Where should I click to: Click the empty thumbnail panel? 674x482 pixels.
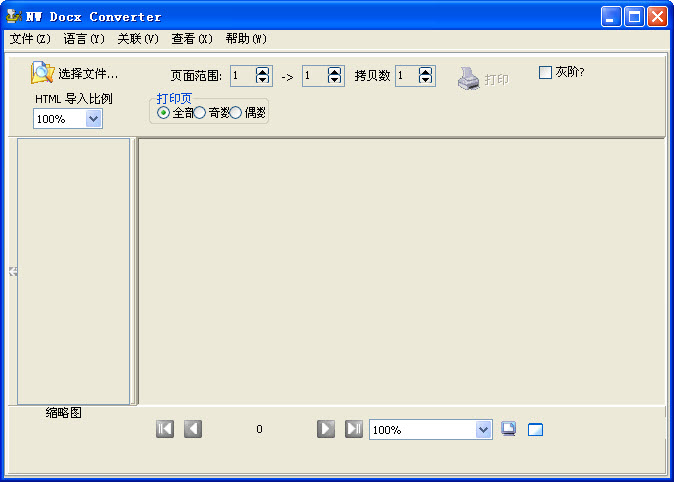[74, 271]
